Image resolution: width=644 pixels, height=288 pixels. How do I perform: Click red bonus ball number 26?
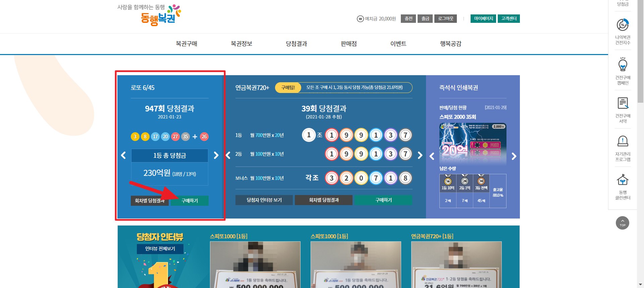(x=204, y=137)
